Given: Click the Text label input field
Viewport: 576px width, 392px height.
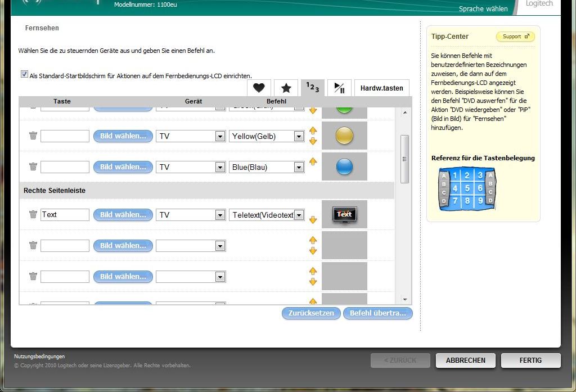Looking at the screenshot, I should click(65, 214).
